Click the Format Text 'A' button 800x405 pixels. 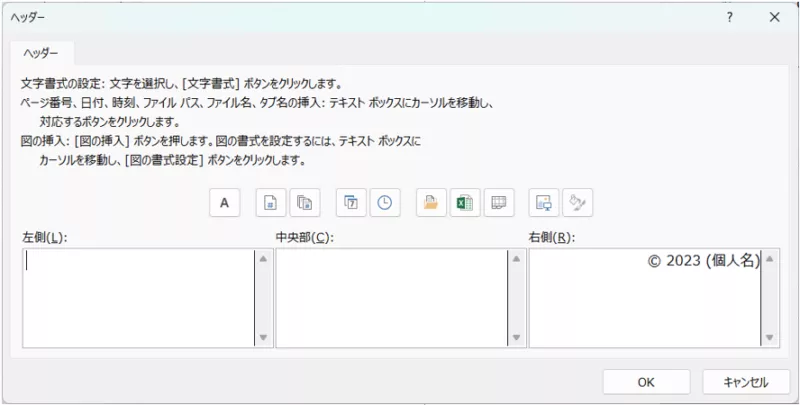tap(224, 202)
